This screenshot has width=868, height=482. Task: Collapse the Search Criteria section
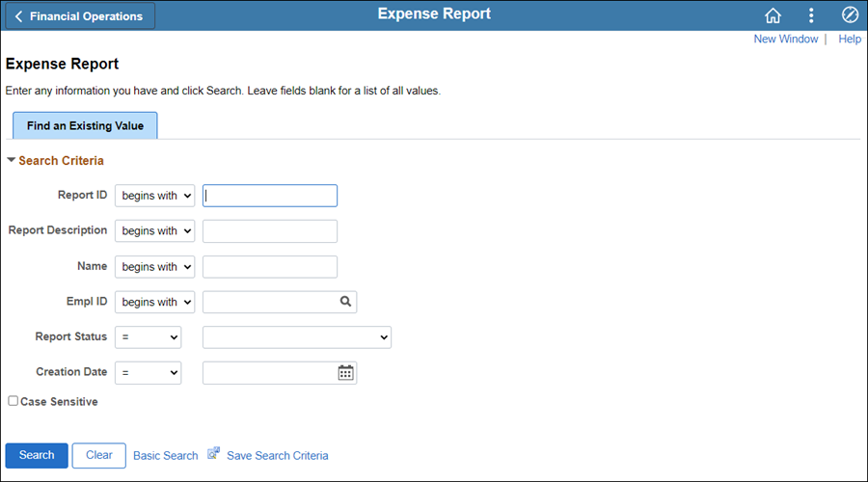[x=11, y=160]
